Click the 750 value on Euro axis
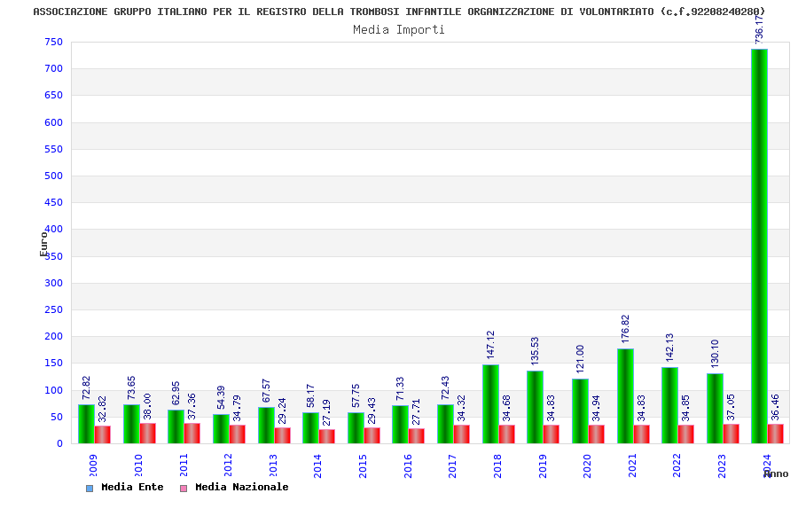Viewport: 798px width, 532px height. pyautogui.click(x=53, y=43)
